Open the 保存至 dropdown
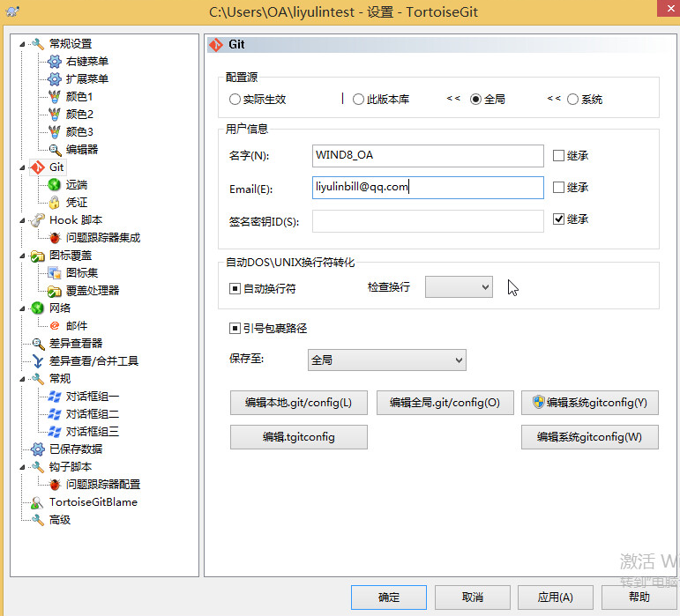 [387, 360]
